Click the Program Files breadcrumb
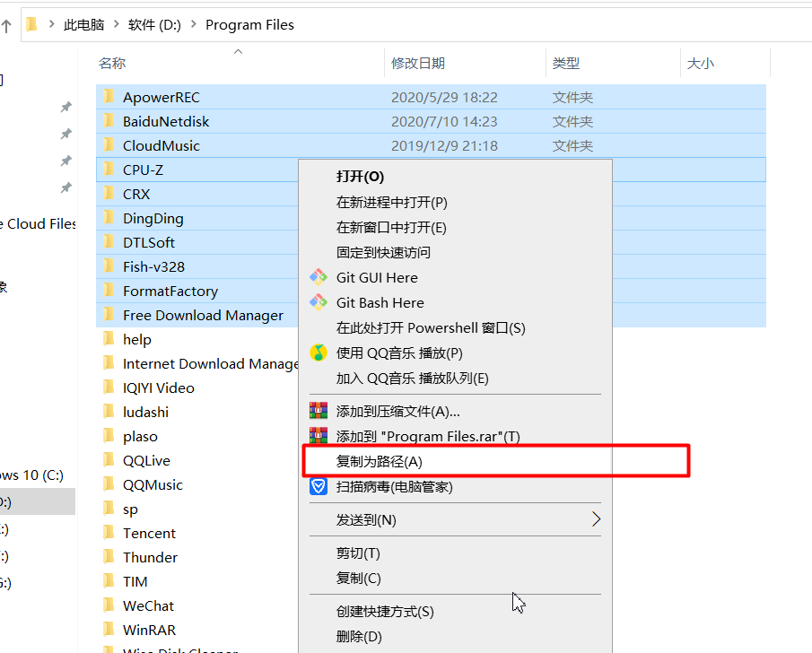This screenshot has height=653, width=812. (249, 24)
